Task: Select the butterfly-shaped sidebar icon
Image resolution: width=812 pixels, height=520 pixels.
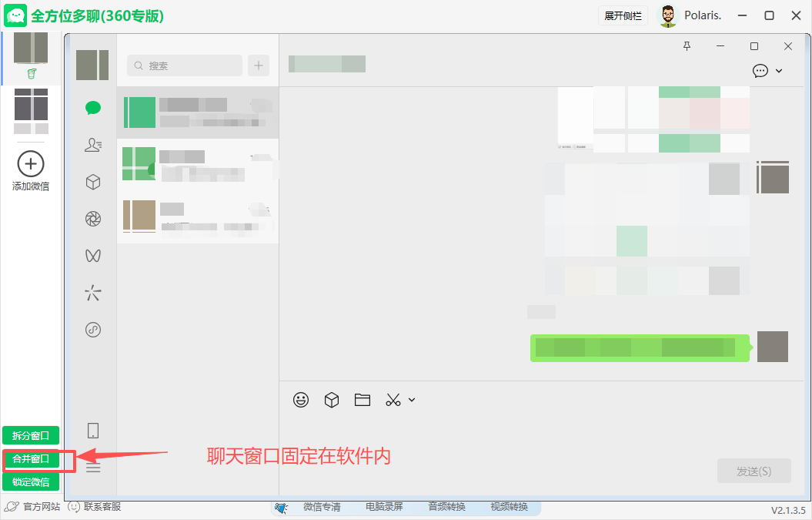Action: (92, 255)
